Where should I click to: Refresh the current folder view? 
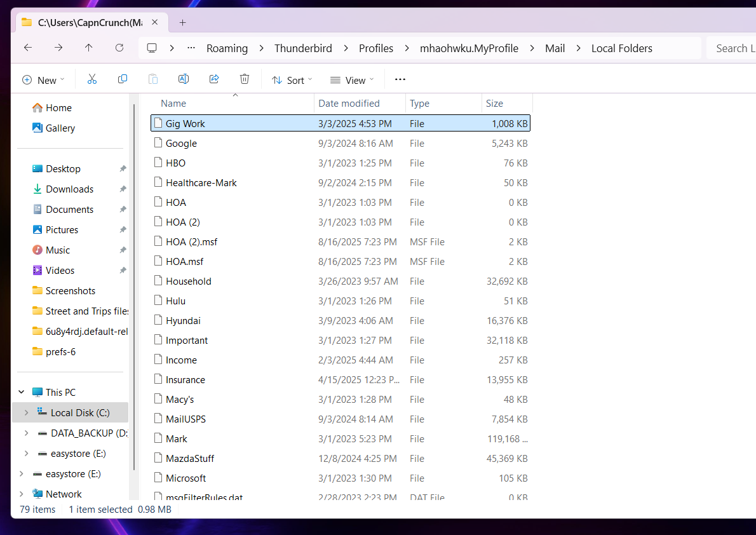[x=119, y=48]
